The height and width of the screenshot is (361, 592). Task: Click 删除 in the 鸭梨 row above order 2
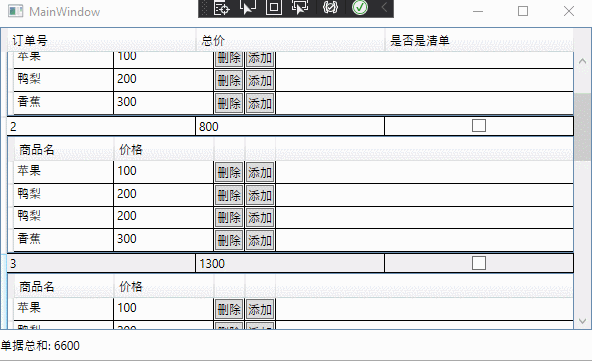[x=229, y=80]
